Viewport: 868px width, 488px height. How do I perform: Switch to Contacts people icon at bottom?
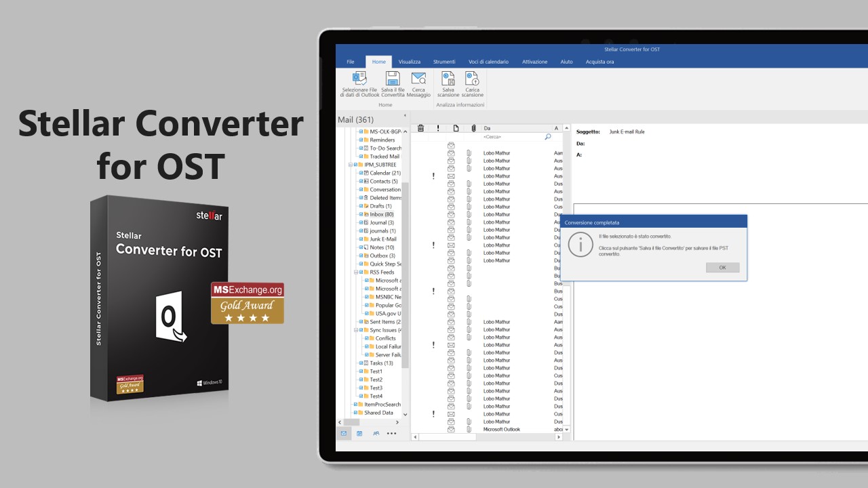click(x=376, y=433)
